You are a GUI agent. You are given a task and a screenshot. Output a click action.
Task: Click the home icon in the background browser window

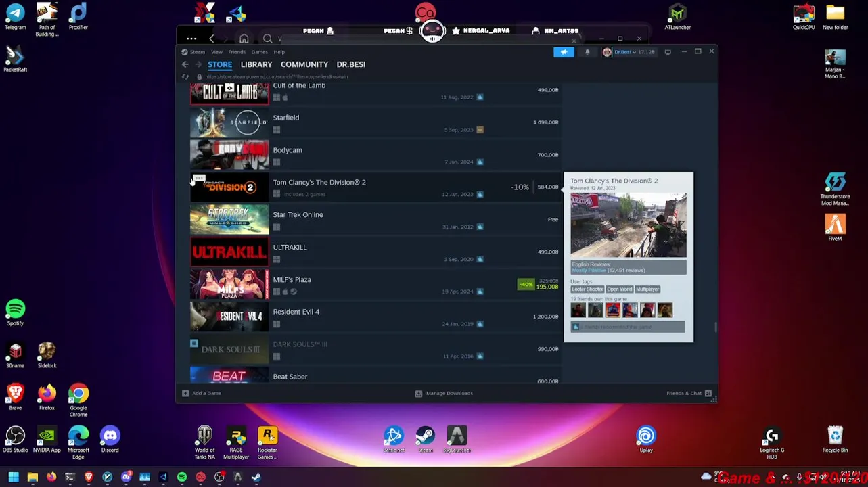(x=244, y=39)
